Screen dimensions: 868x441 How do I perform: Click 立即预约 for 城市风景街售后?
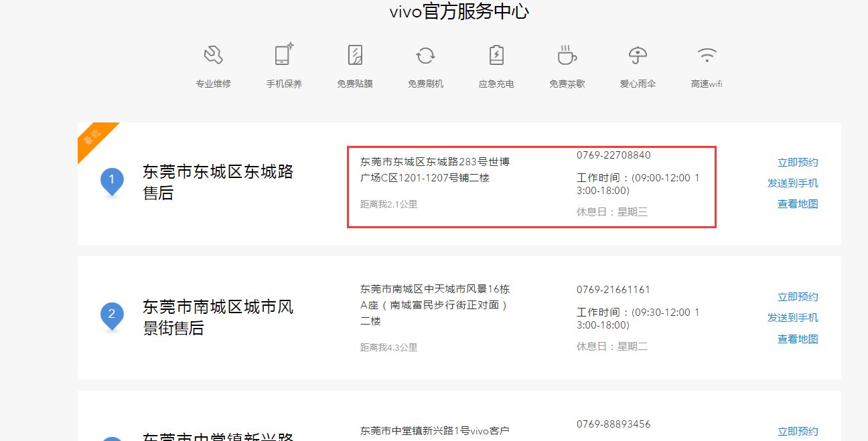pyautogui.click(x=797, y=296)
